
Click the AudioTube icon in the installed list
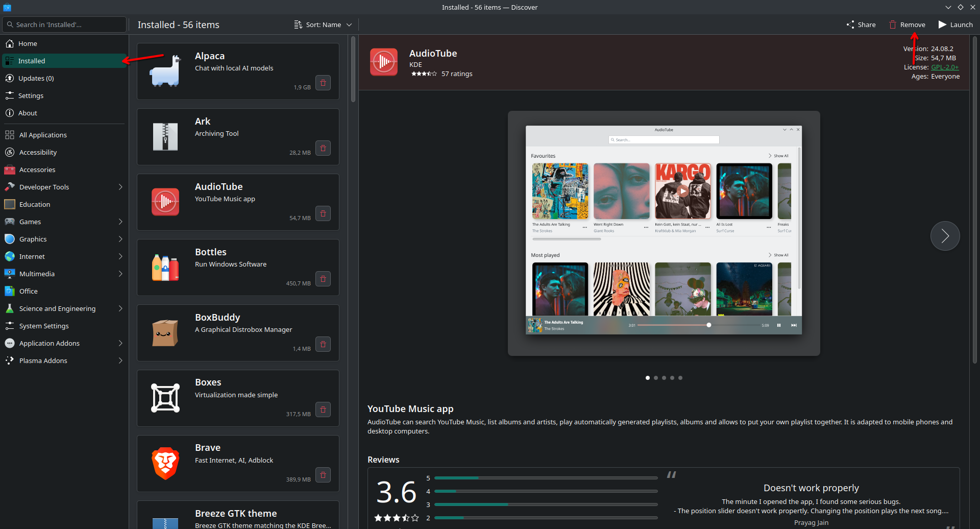point(165,202)
